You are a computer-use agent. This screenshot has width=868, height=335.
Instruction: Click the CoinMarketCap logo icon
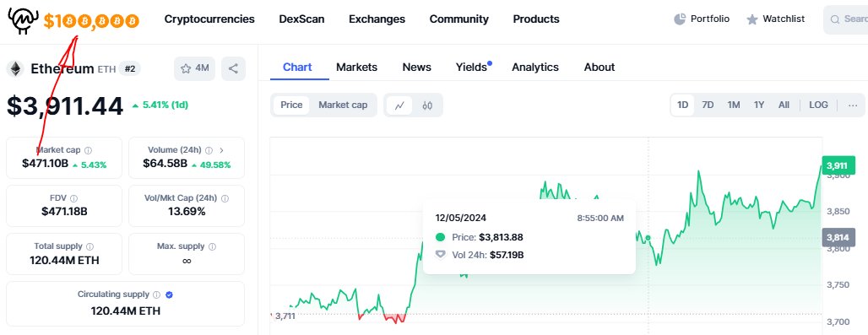[x=24, y=21]
